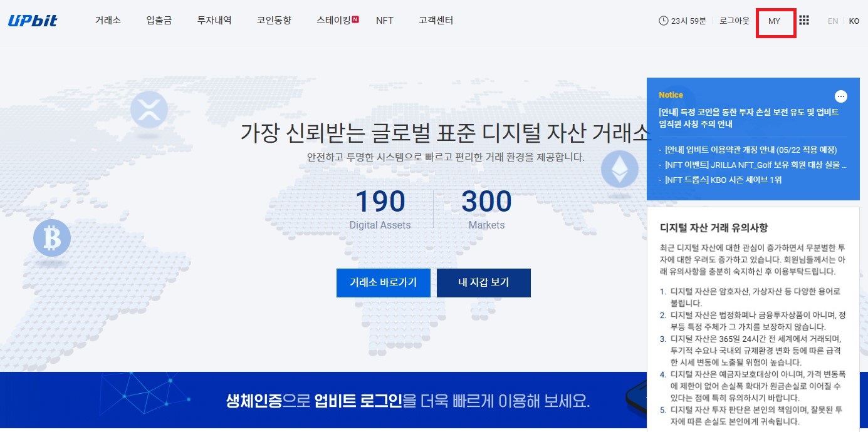Click the floating Bitcoin coin icon
The image size is (868, 432).
[52, 238]
